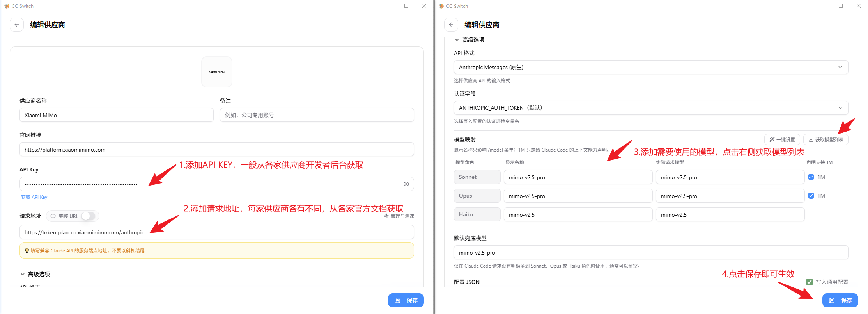This screenshot has width=868, height=314.
Task: Click the Opus 实际请求模型 field
Action: coord(730,196)
